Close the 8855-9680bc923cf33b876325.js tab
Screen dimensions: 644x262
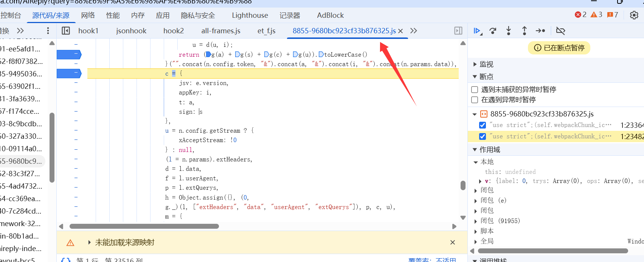401,31
